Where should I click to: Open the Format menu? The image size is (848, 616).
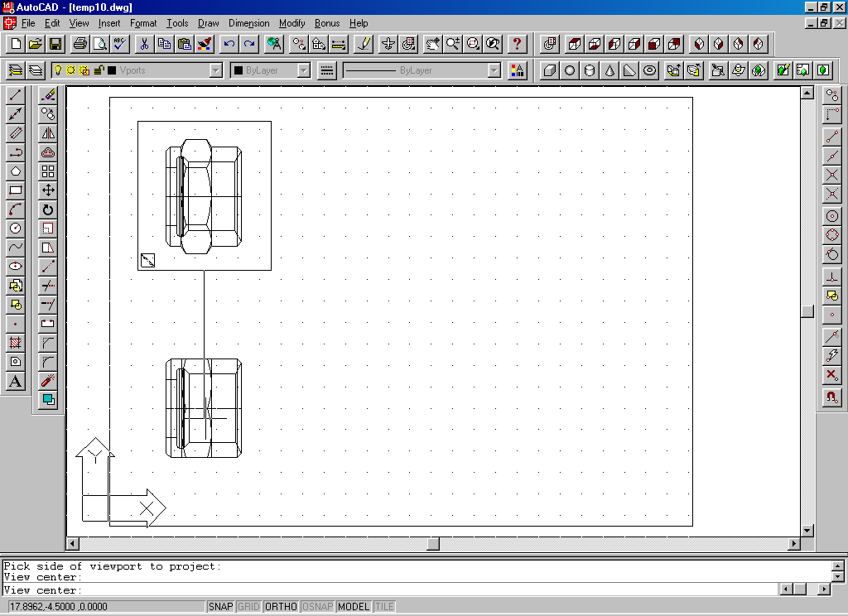tap(143, 23)
